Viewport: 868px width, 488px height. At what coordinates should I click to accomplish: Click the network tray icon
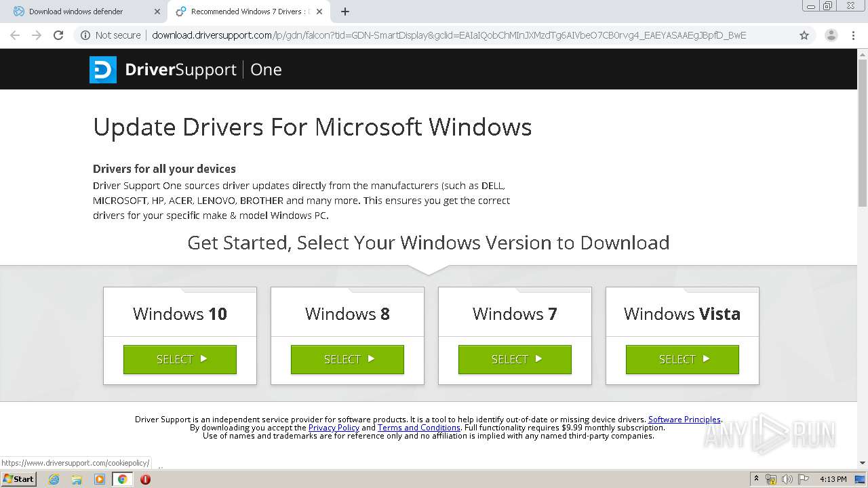771,479
